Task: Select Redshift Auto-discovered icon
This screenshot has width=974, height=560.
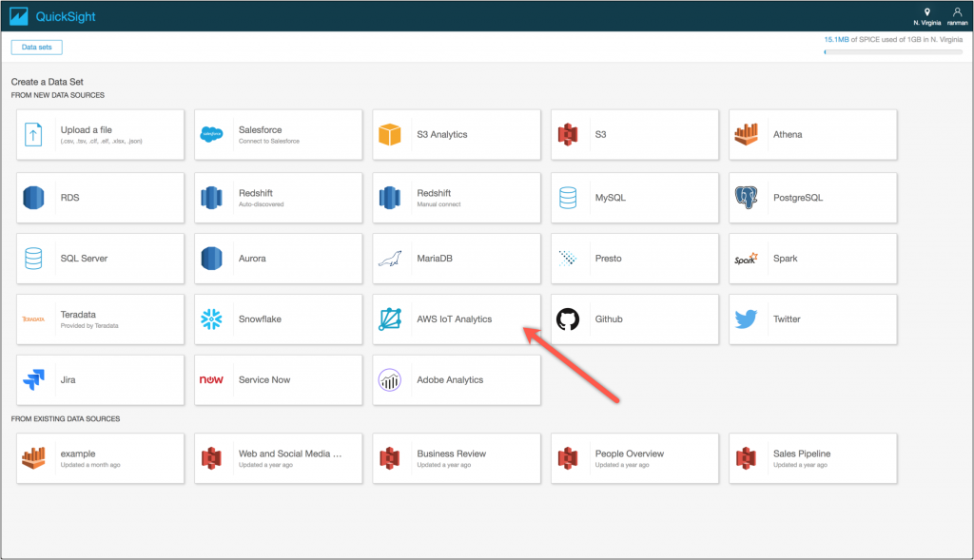Action: [212, 198]
